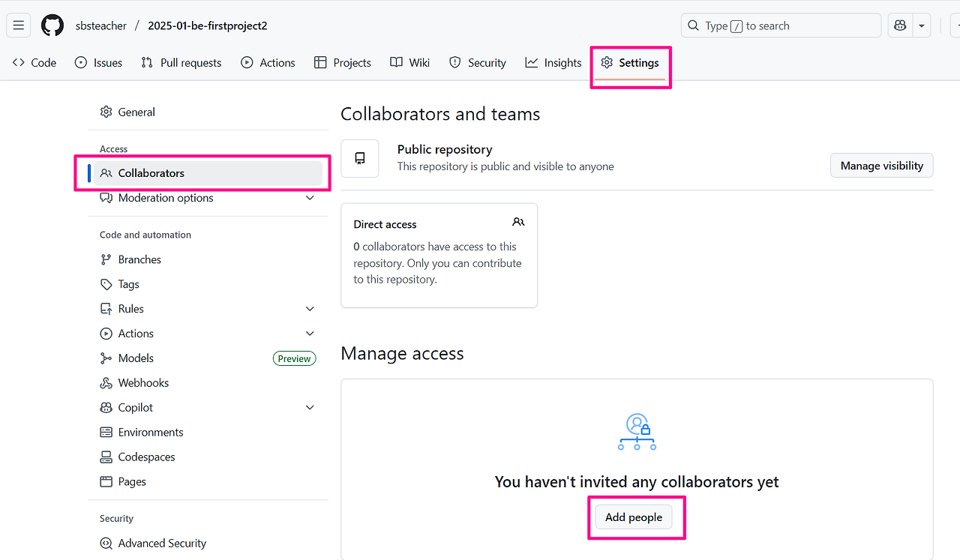
Task: Switch to the Code tab
Action: point(34,63)
